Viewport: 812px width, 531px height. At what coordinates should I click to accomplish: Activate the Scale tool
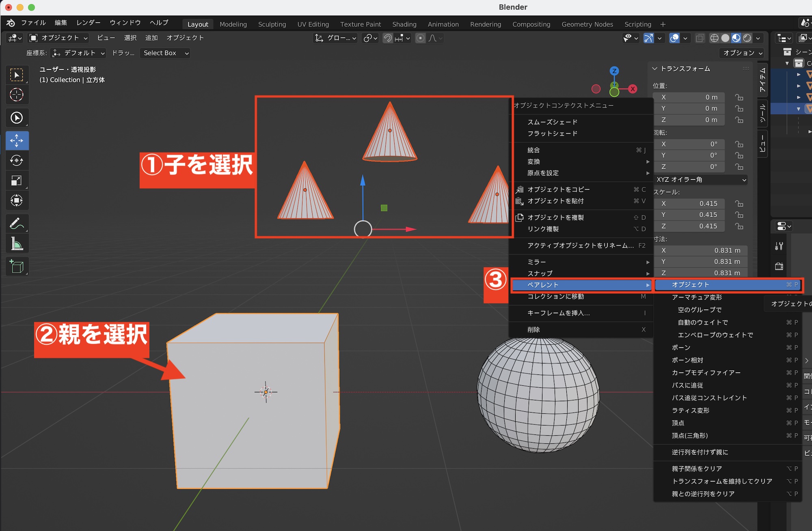click(x=17, y=181)
